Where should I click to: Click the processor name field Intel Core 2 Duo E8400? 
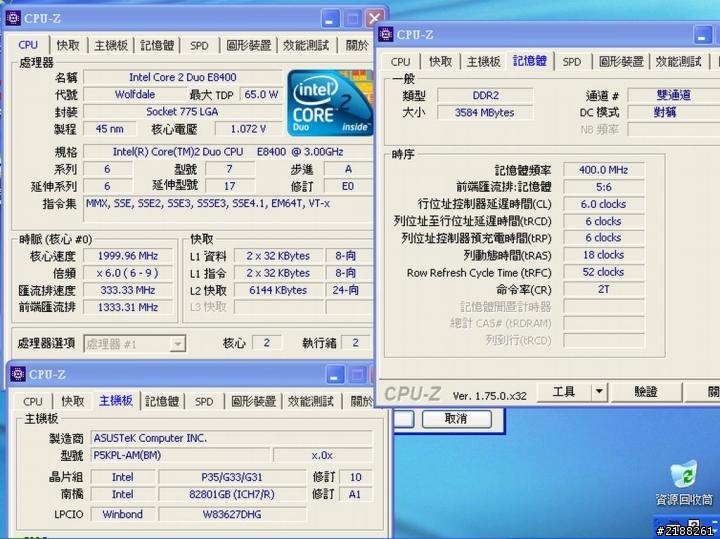click(x=183, y=77)
